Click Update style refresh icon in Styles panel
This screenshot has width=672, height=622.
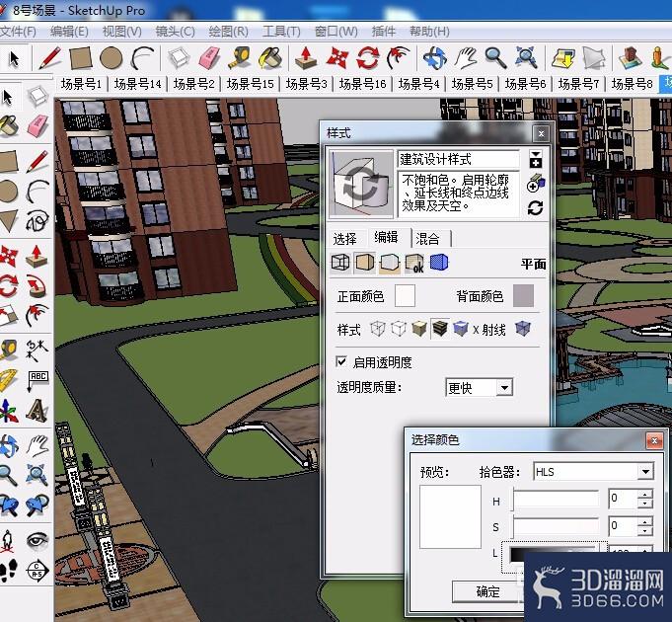[x=535, y=208]
